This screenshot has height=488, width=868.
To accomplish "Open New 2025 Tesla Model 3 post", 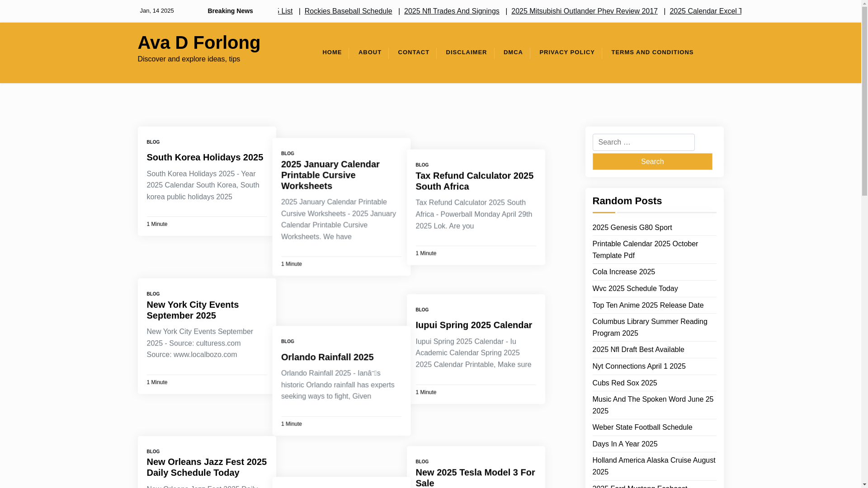I will (x=475, y=477).
